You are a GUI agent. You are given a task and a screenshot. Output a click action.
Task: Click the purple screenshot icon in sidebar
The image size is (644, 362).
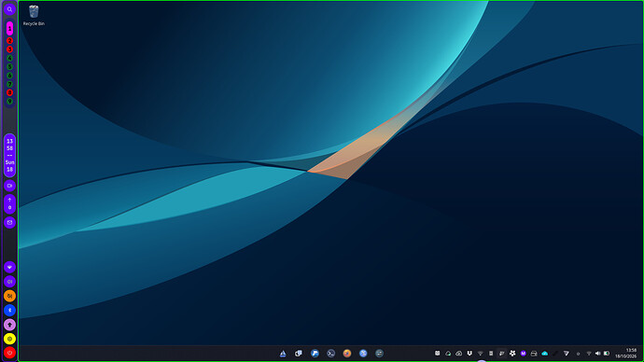coord(9,222)
